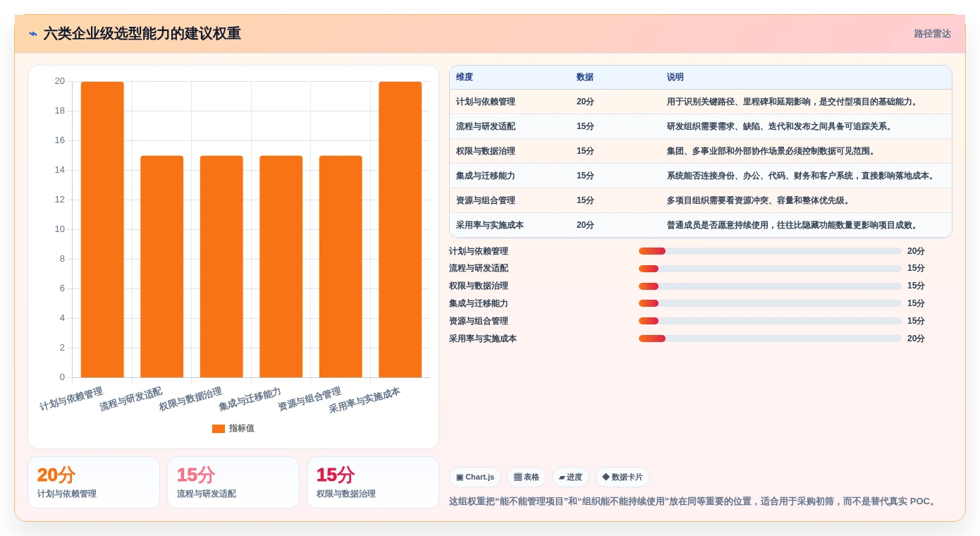Screen dimensions: 980x536
Task: Click the 数据 column header
Action: pyautogui.click(x=585, y=78)
